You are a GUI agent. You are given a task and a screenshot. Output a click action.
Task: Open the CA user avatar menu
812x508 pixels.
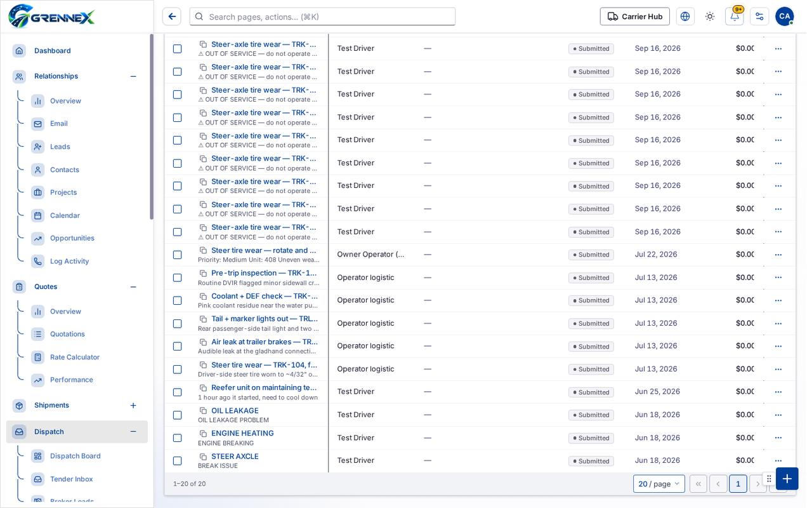click(x=785, y=17)
